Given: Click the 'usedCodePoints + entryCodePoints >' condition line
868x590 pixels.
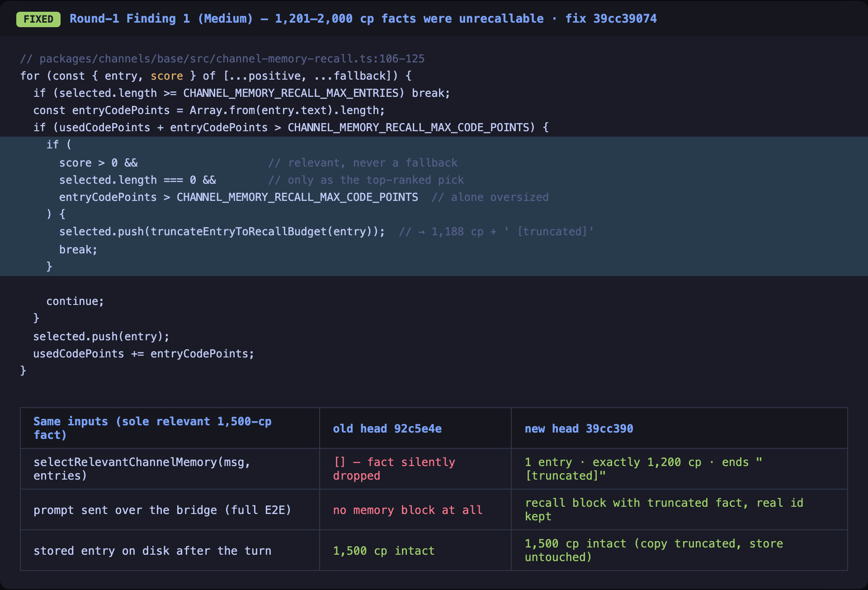Looking at the screenshot, I should pyautogui.click(x=291, y=128).
